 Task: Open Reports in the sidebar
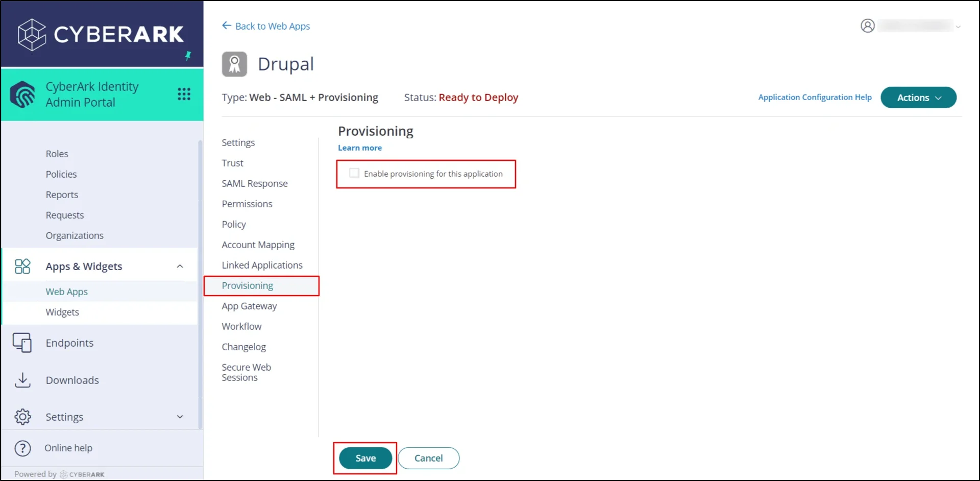pos(62,195)
